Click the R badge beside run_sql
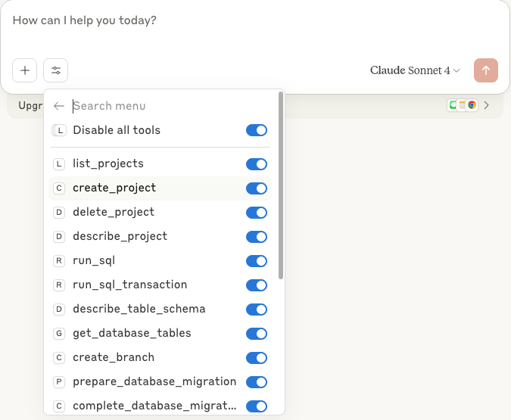 [x=59, y=261]
